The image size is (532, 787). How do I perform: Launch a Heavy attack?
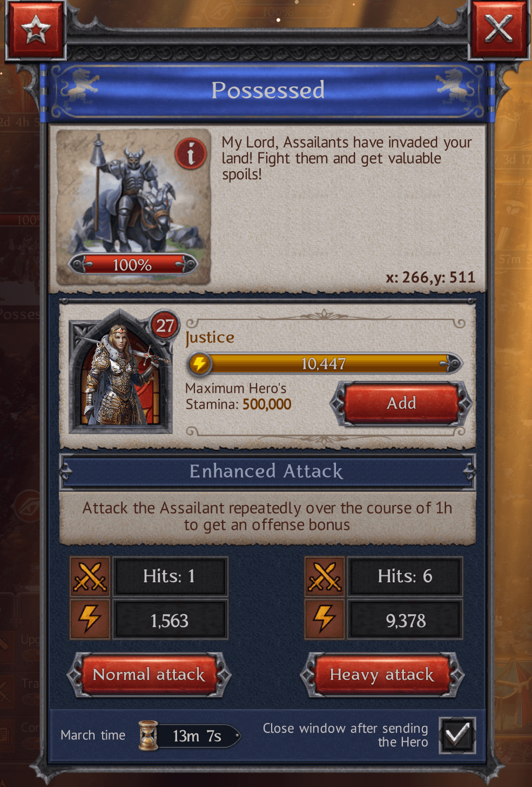[382, 675]
